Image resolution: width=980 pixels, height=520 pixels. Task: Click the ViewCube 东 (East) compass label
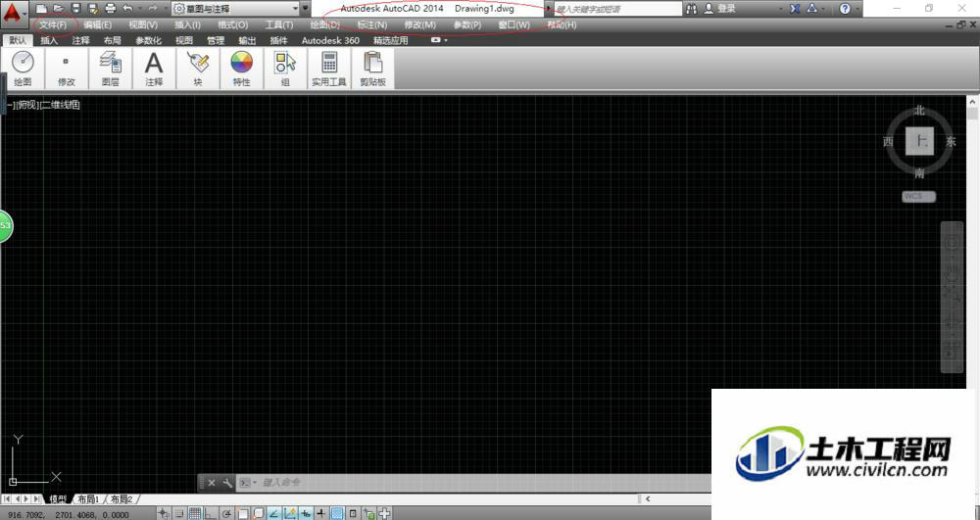point(951,142)
